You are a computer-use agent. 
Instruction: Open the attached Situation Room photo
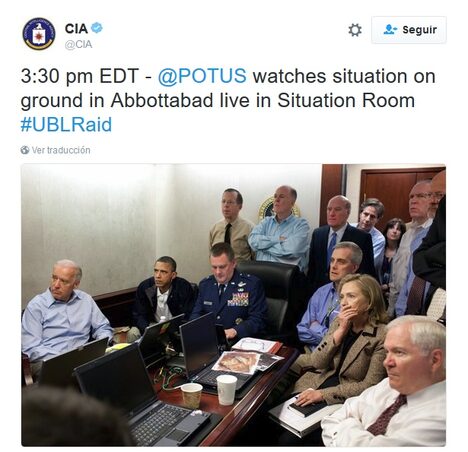[x=233, y=305]
